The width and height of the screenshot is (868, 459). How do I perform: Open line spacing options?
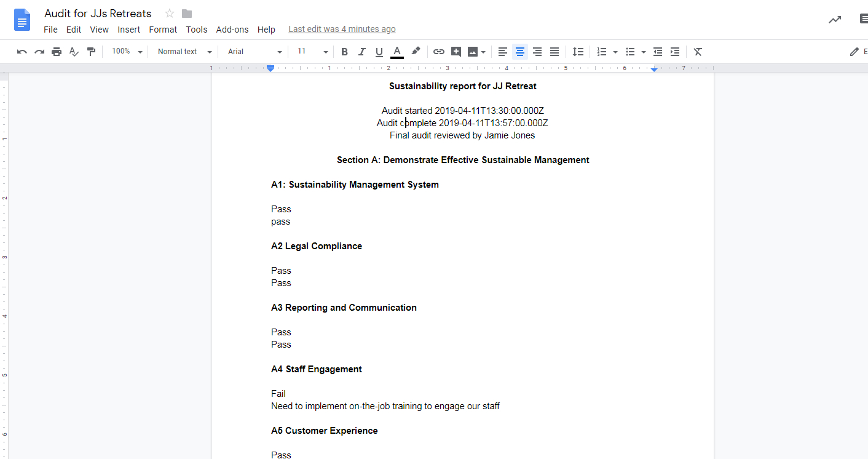tap(578, 52)
